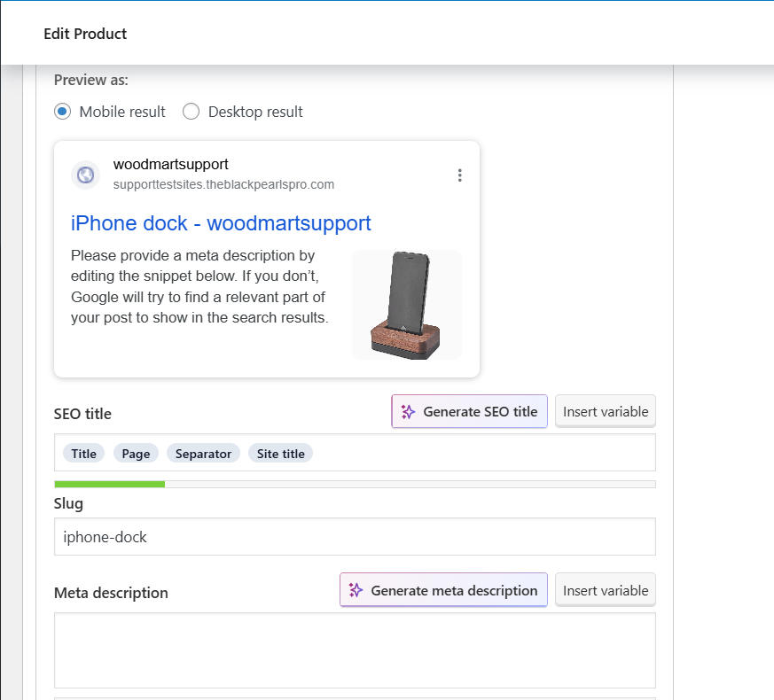The height and width of the screenshot is (700, 774).
Task: Click the Generate SEO title button
Action: [x=469, y=411]
